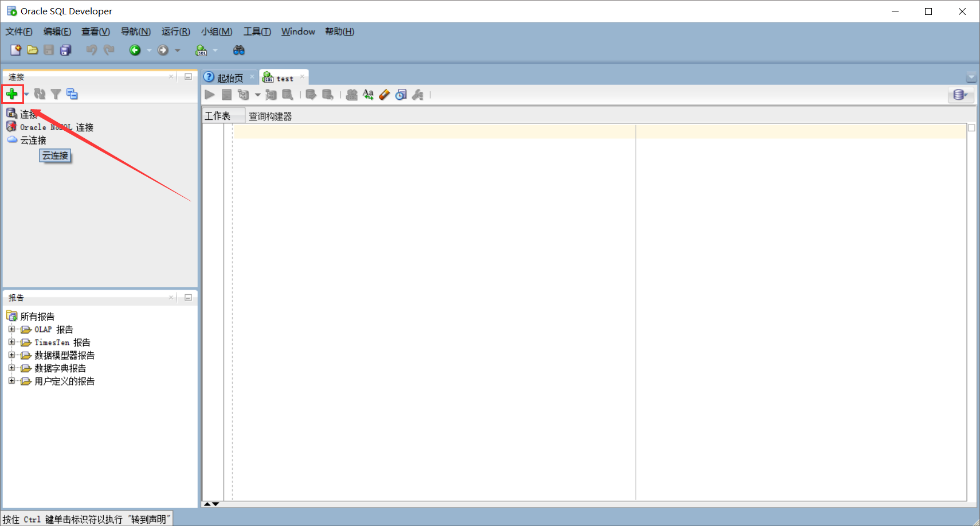
Task: Run the statement with the play icon
Action: pyautogui.click(x=210, y=95)
